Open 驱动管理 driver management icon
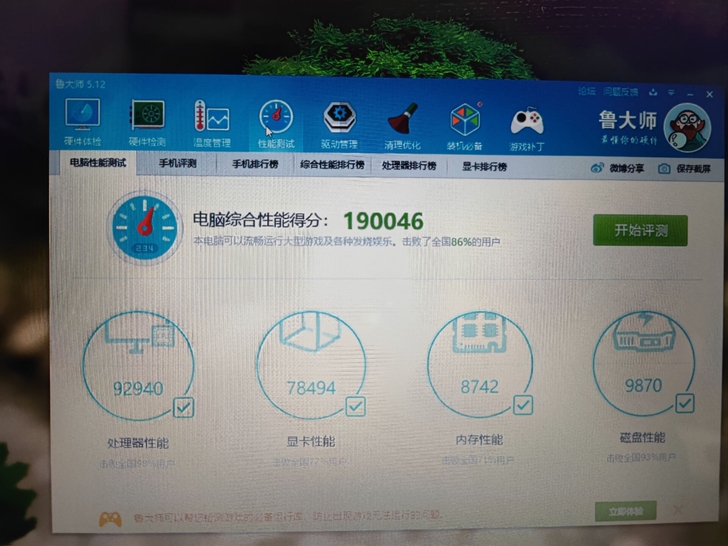The image size is (728, 546). click(x=339, y=125)
